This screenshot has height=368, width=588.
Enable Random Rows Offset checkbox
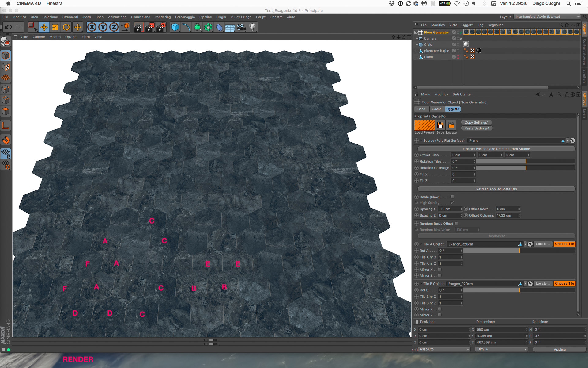point(456,224)
